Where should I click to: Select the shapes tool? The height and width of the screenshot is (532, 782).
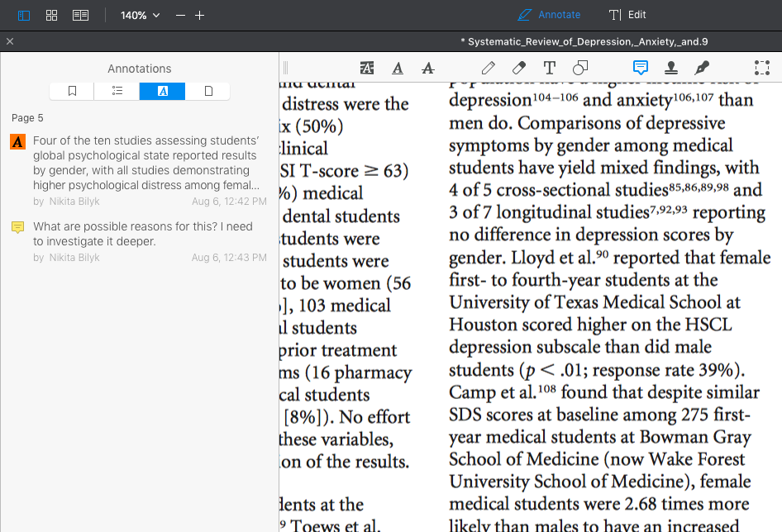(x=580, y=68)
